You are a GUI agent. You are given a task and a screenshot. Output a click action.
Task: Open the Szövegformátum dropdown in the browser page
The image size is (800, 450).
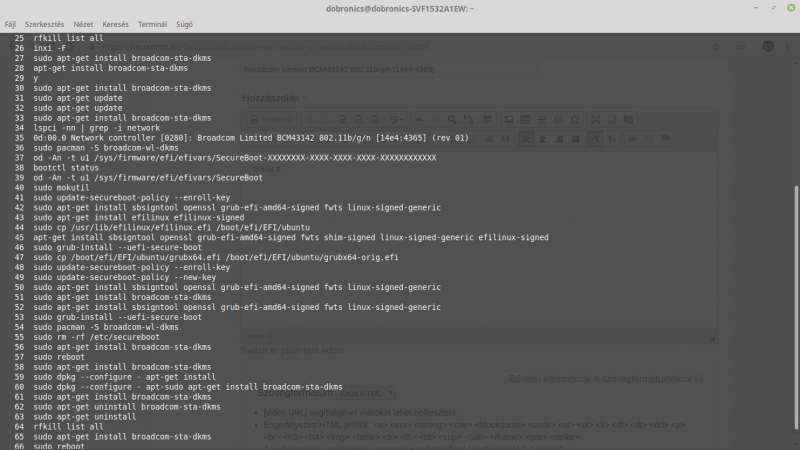tap(366, 393)
